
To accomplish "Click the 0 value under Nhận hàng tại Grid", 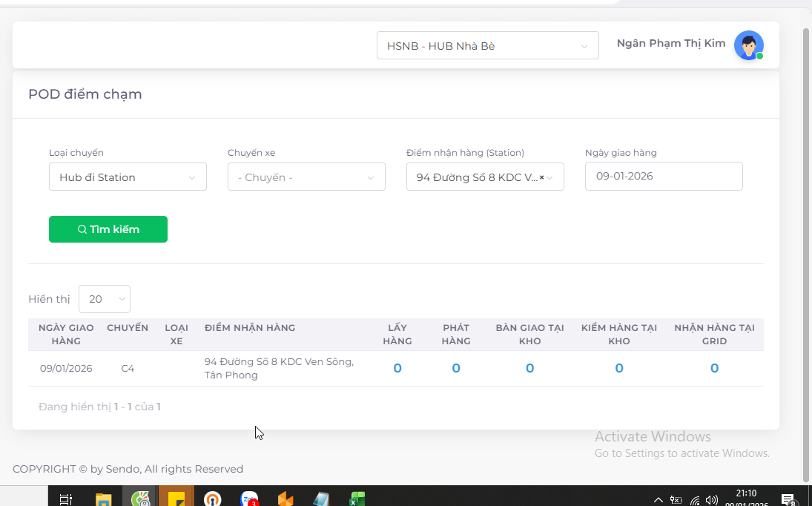I will (x=714, y=368).
